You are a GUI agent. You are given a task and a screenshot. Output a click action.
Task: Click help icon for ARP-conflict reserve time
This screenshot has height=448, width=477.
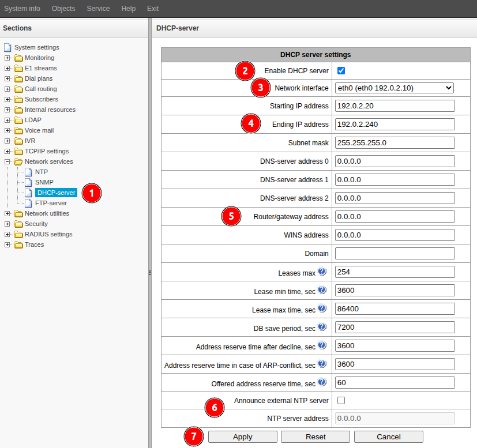pyautogui.click(x=322, y=364)
